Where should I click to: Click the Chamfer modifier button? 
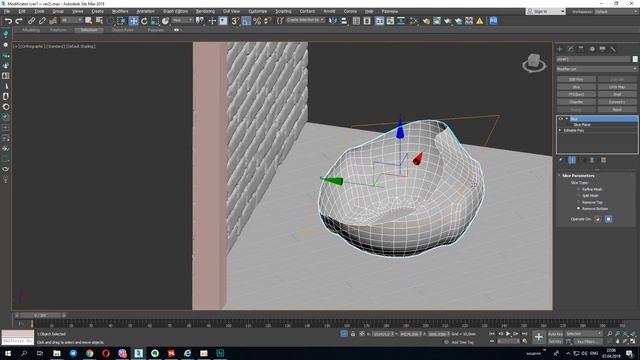(x=576, y=102)
